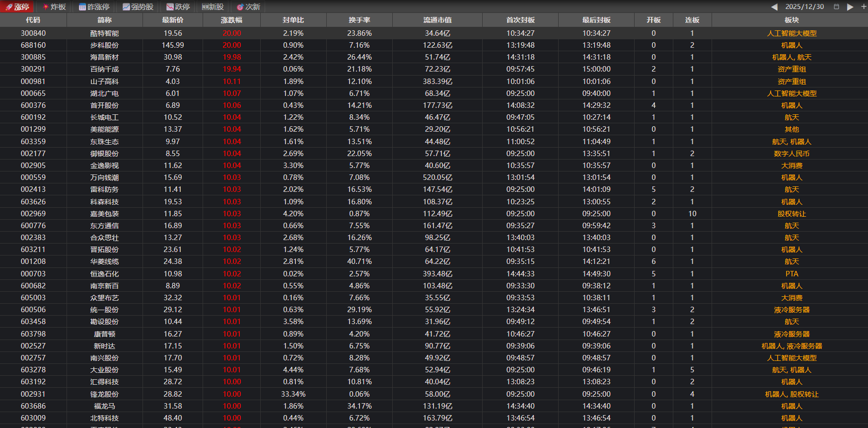The image size is (868, 428).
Task: Show the 新股 tab
Action: [213, 7]
